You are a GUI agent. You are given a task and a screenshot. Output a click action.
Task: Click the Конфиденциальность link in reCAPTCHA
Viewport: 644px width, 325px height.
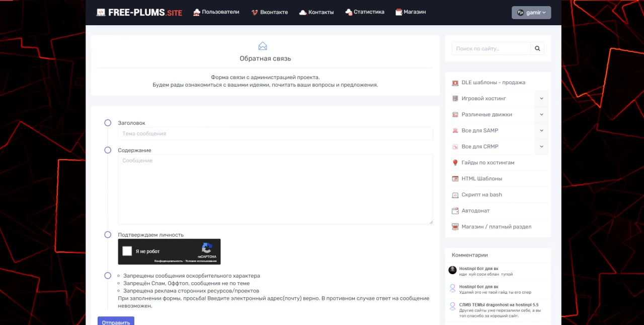pos(169,261)
